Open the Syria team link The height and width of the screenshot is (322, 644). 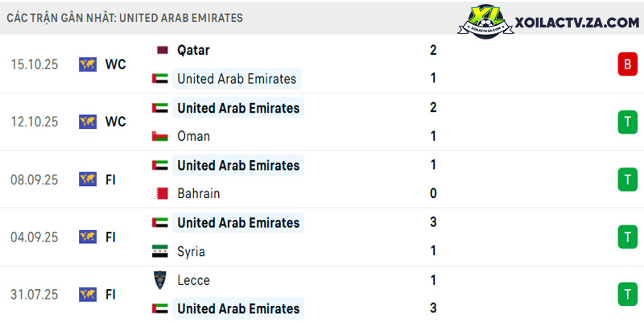coord(191,251)
